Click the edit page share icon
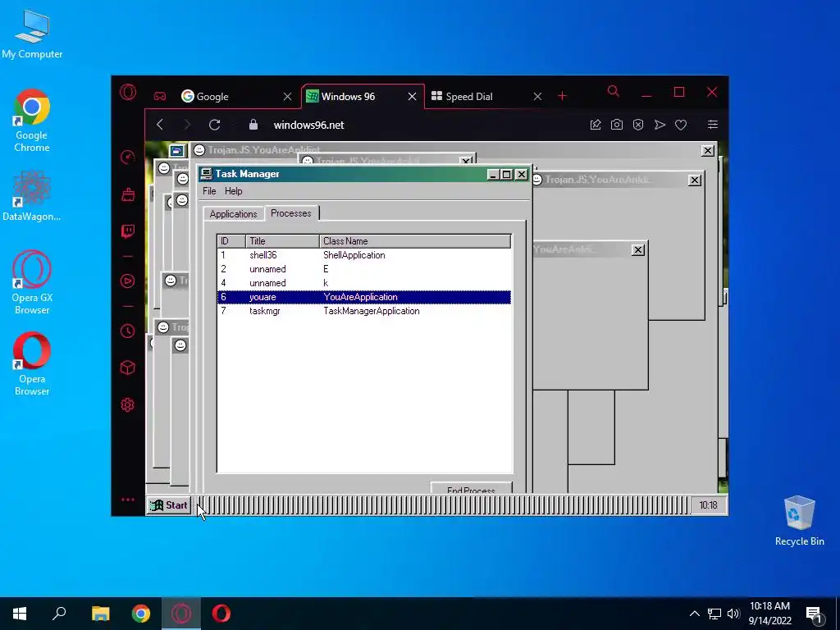This screenshot has height=630, width=840. (596, 125)
